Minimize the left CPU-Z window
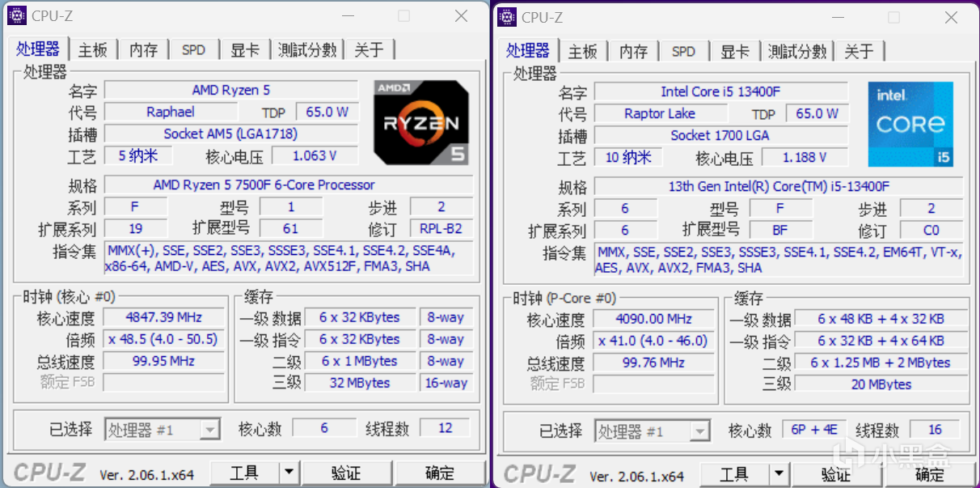The image size is (980, 488). [348, 16]
